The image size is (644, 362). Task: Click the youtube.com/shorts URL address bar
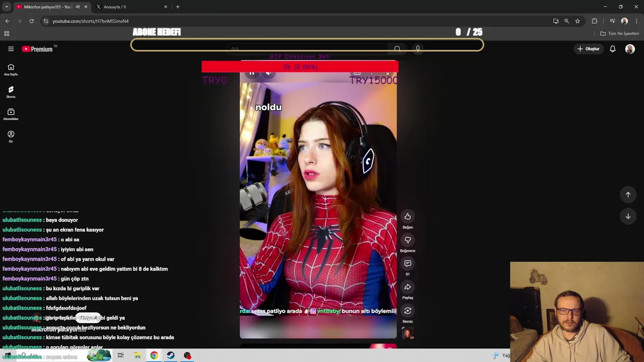point(91,21)
